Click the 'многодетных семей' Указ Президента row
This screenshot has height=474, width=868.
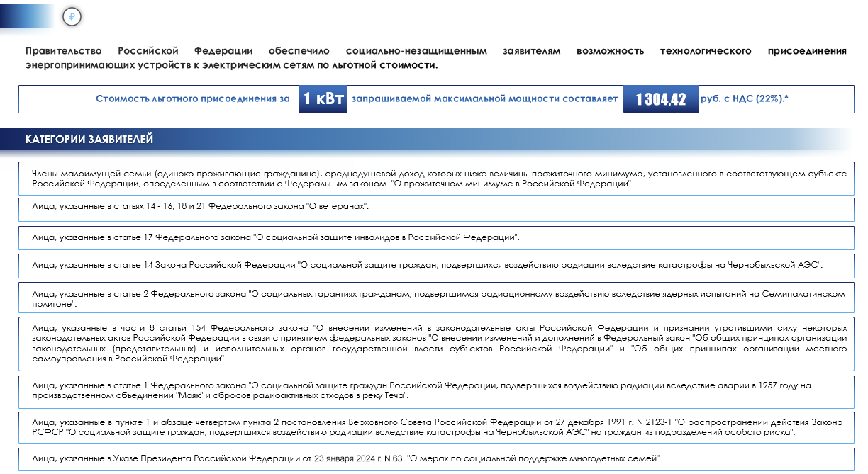pyautogui.click(x=436, y=458)
